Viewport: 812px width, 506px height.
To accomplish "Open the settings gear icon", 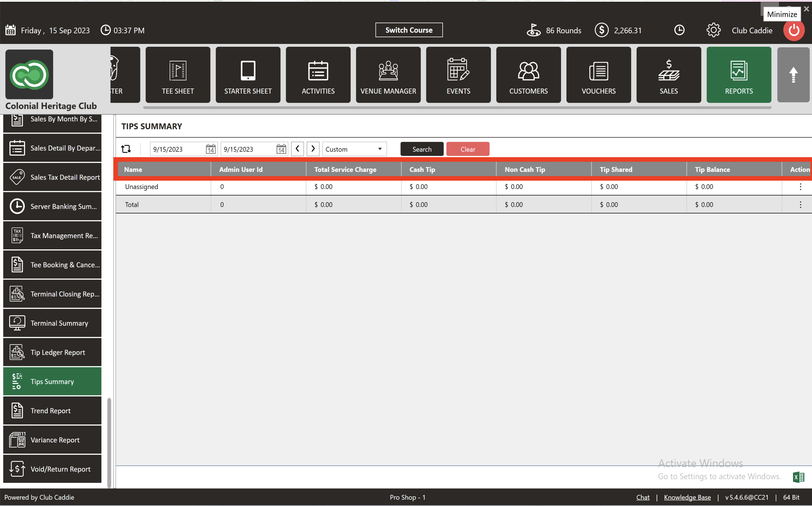I will click(713, 31).
